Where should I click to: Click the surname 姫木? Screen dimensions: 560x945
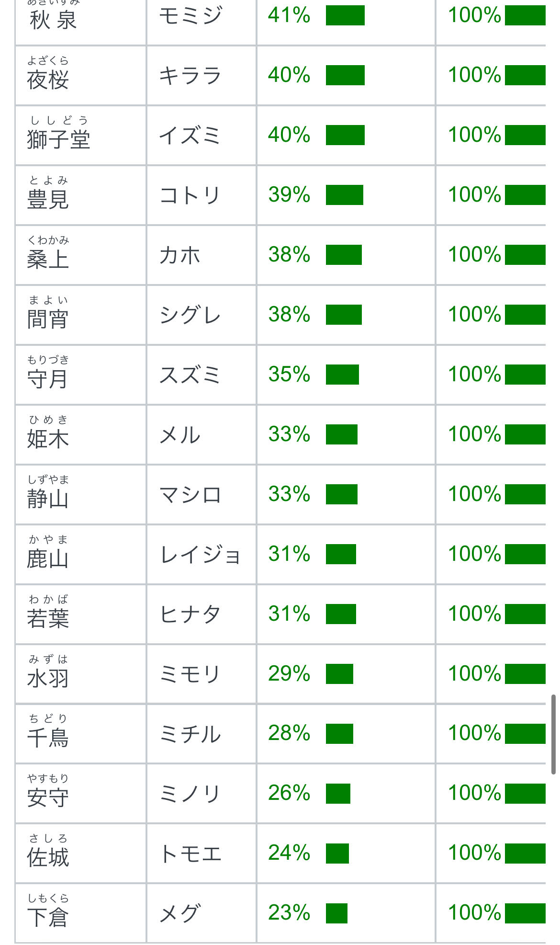tap(48, 439)
